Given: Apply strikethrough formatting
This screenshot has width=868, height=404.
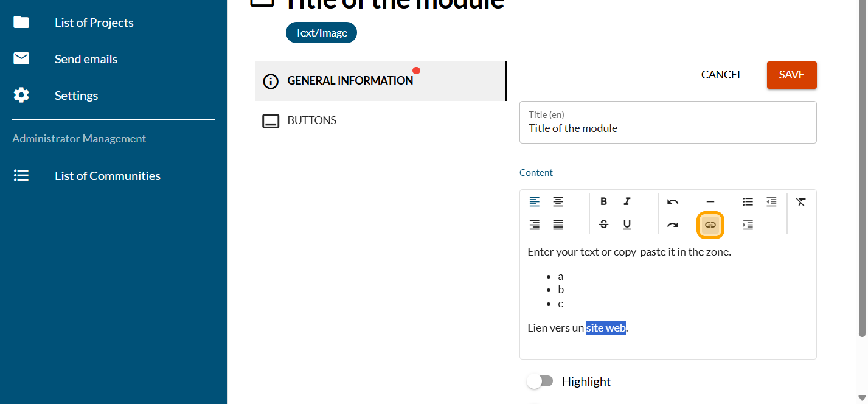Looking at the screenshot, I should [603, 225].
